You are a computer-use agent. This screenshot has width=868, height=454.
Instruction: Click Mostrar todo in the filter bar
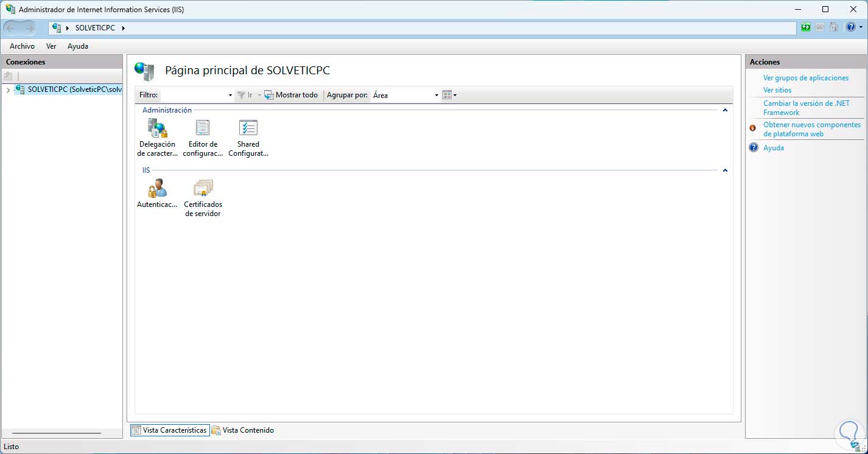291,95
